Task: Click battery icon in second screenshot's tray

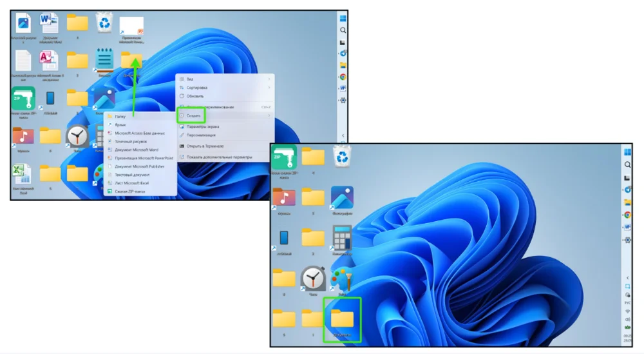Action: point(627,328)
